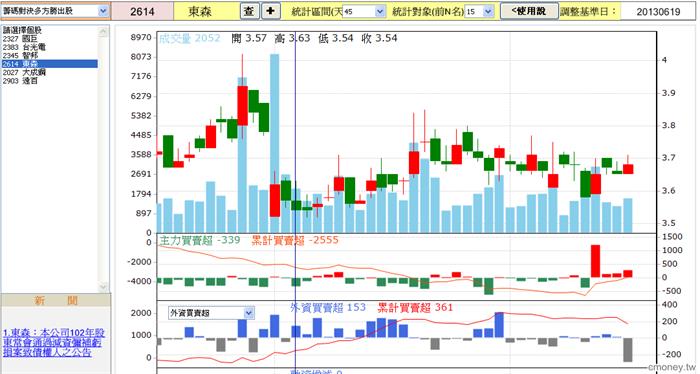Click the 開 3.57 opening price label

pyautogui.click(x=249, y=38)
